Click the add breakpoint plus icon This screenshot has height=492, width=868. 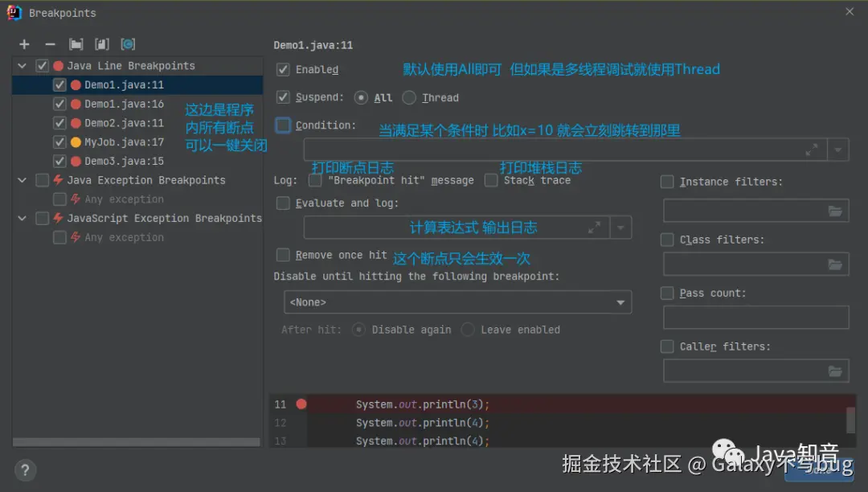[24, 44]
